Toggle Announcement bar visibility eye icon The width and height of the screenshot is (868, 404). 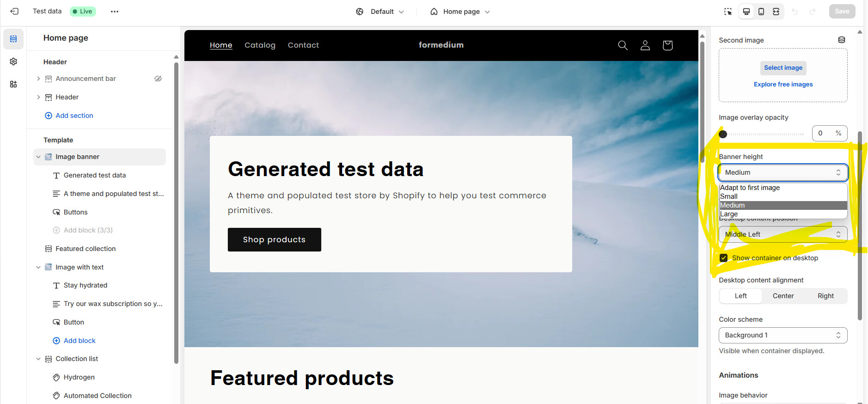tap(158, 79)
